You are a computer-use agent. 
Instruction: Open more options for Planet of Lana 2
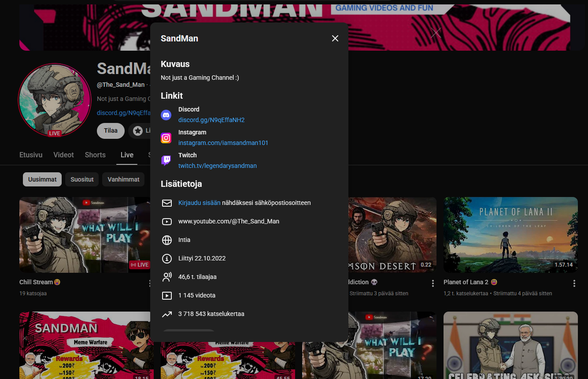coord(574,283)
